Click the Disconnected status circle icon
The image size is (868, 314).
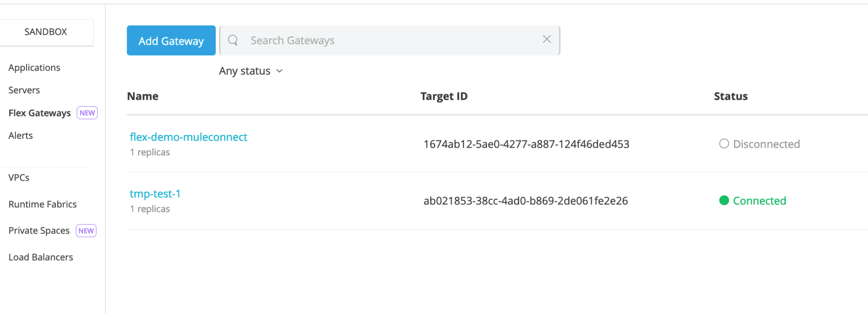point(724,144)
